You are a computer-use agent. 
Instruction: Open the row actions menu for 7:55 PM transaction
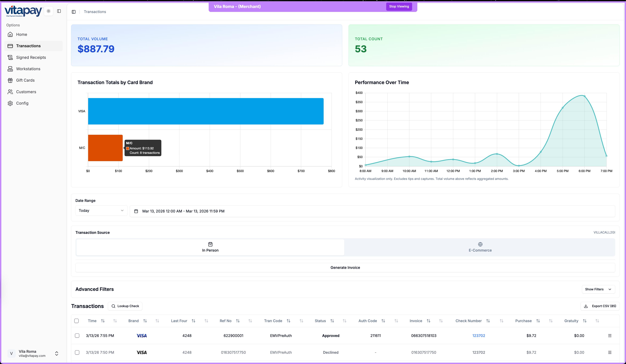point(610,335)
